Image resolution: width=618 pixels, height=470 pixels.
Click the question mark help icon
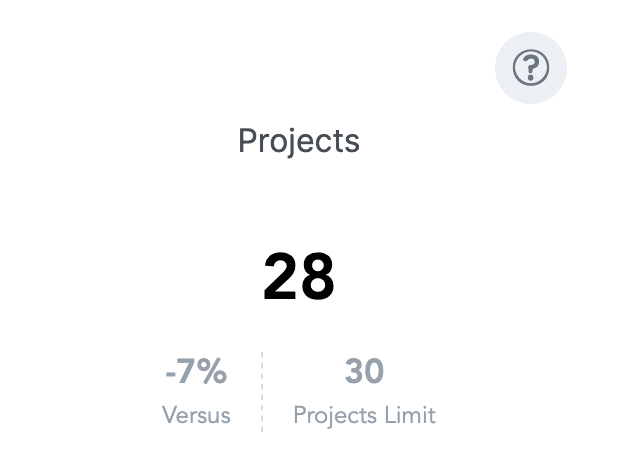pyautogui.click(x=531, y=67)
